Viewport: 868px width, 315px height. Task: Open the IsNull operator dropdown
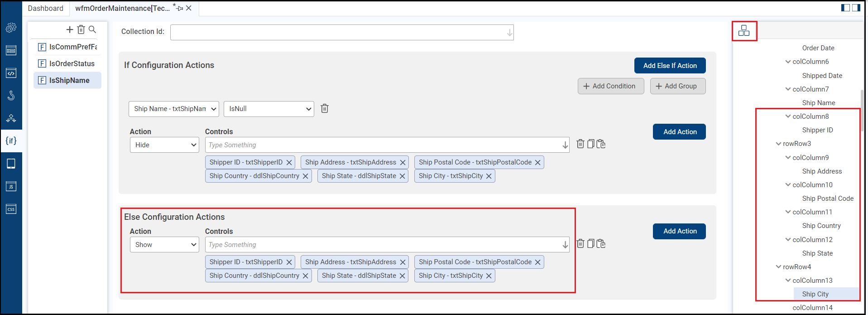click(269, 109)
